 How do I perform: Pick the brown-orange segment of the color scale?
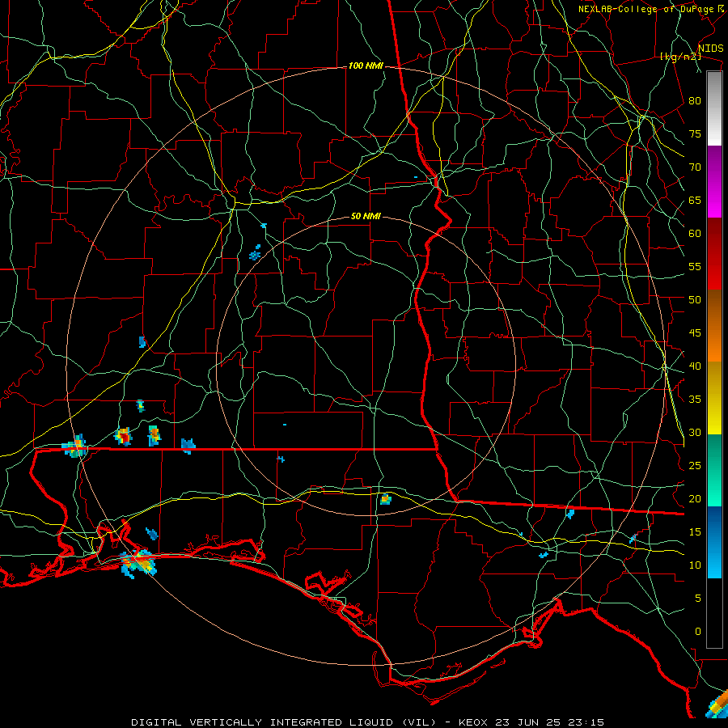714,325
